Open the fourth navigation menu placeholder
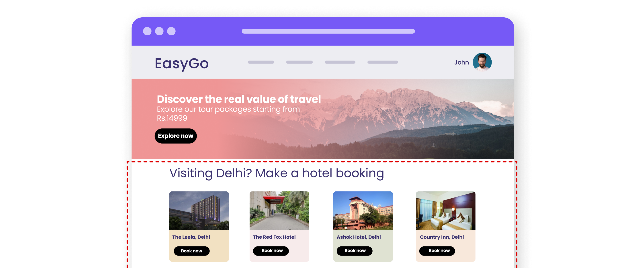This screenshot has height=268, width=644. pyautogui.click(x=383, y=62)
